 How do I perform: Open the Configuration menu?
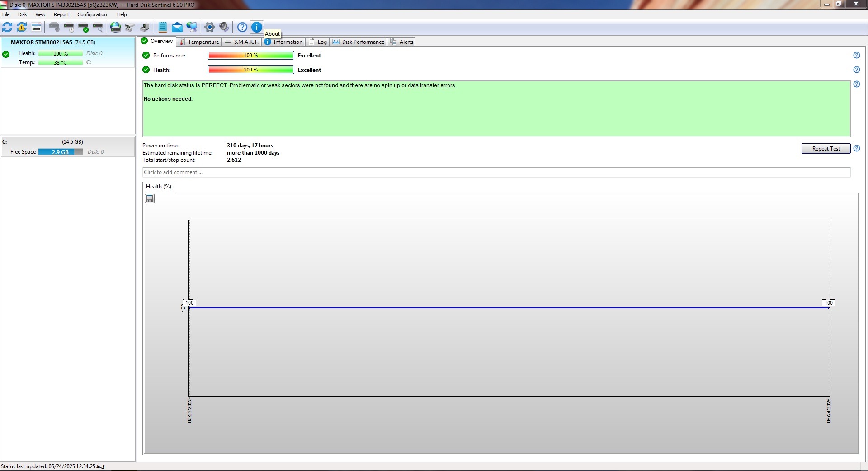(x=92, y=14)
